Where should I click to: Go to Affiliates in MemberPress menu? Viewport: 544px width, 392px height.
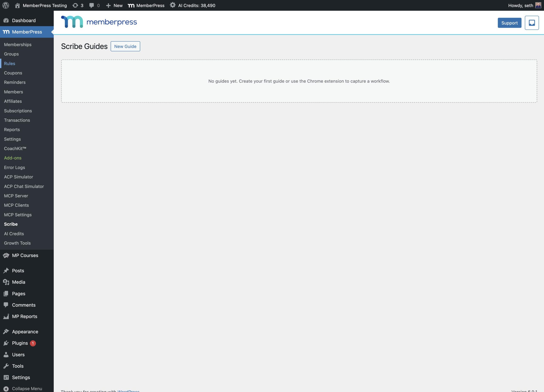(x=13, y=101)
